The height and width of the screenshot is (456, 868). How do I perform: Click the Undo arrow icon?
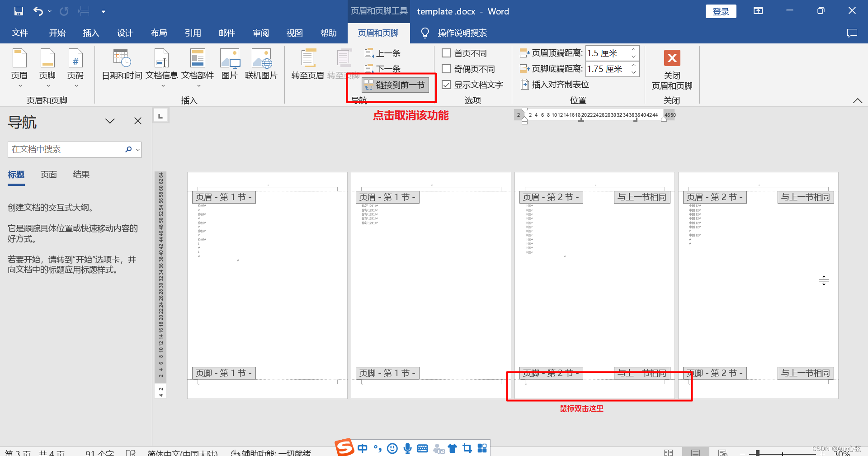[x=38, y=11]
